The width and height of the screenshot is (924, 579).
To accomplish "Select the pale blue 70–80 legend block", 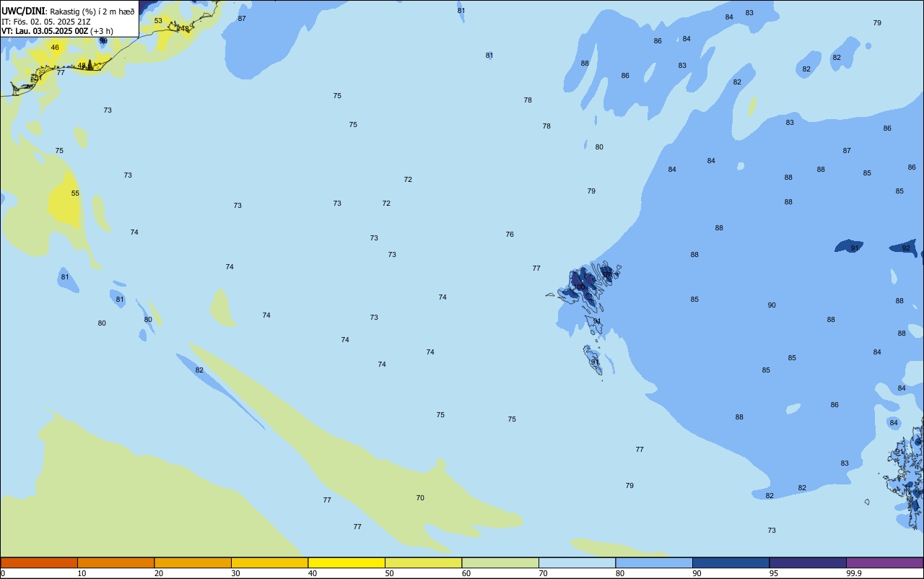I will (x=577, y=562).
